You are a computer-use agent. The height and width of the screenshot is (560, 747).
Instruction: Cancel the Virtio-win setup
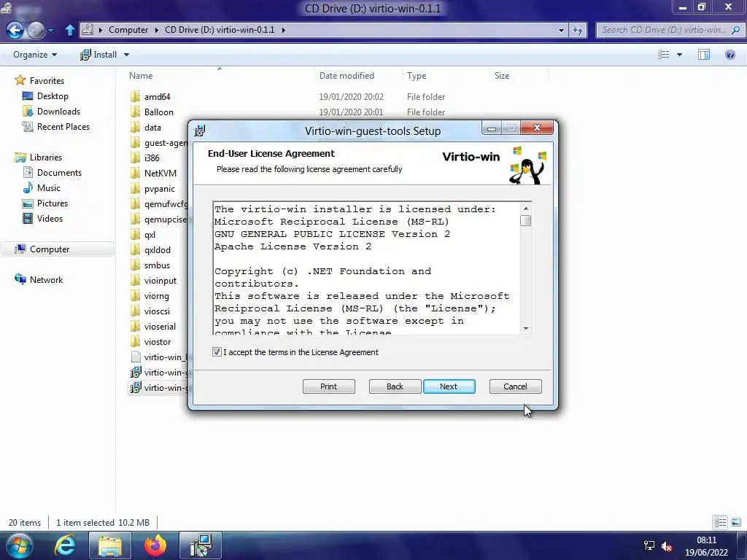[x=515, y=386]
